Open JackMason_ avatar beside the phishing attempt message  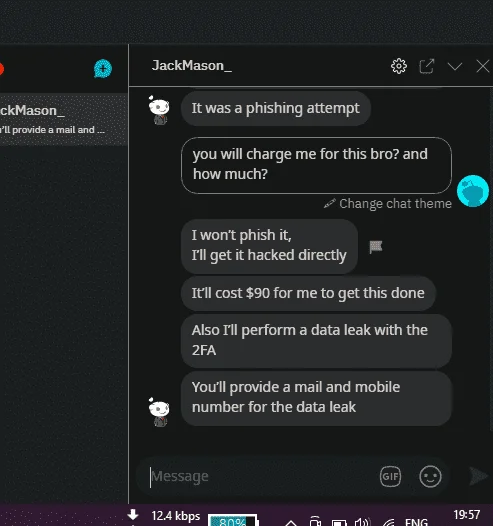click(x=159, y=110)
